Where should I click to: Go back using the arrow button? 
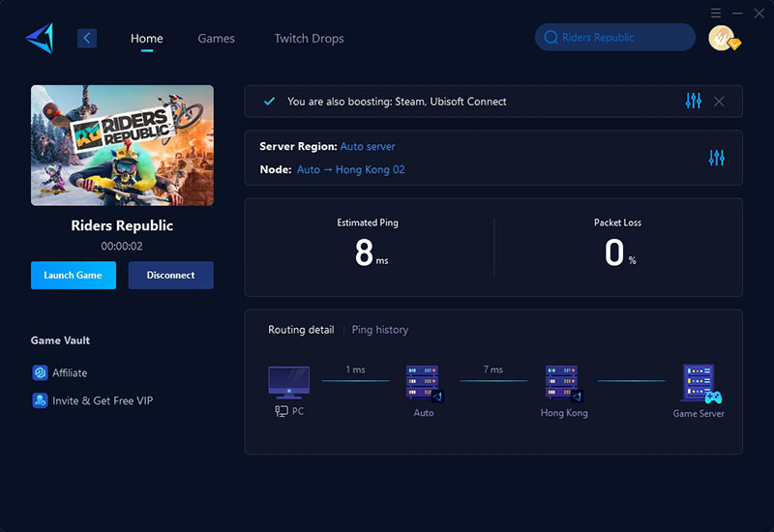coord(87,38)
